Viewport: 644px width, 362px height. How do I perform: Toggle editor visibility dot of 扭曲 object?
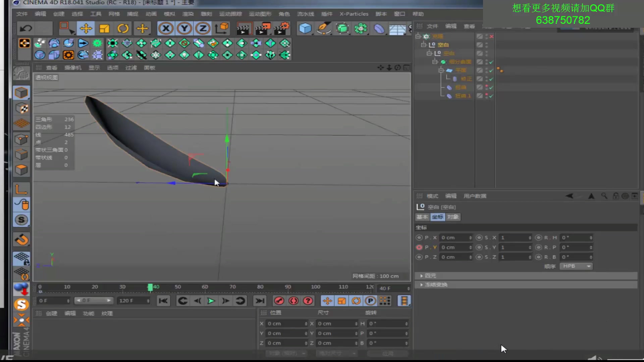487,86
